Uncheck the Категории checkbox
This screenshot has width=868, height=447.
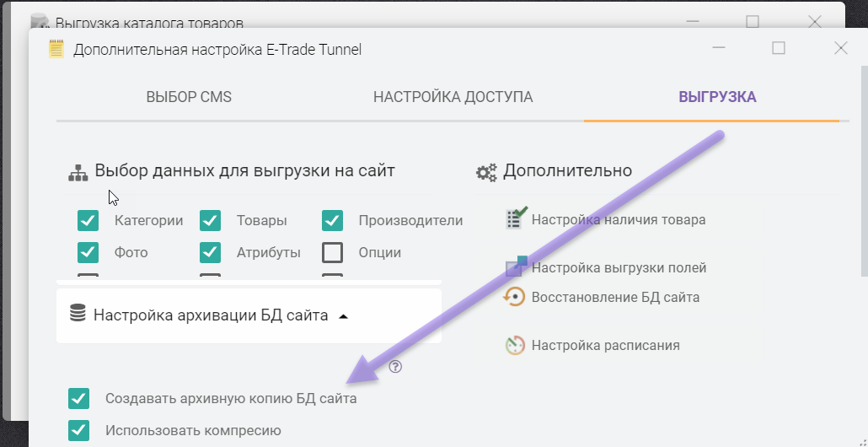(88, 220)
